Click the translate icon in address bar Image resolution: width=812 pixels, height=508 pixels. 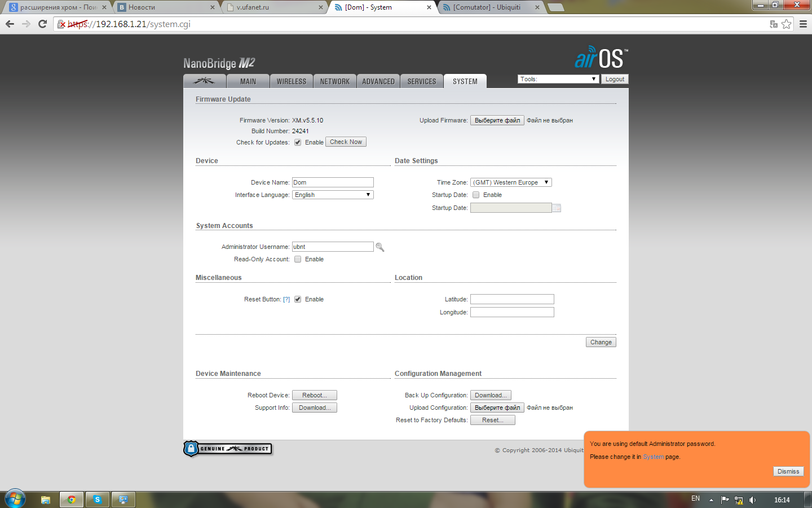[774, 24]
